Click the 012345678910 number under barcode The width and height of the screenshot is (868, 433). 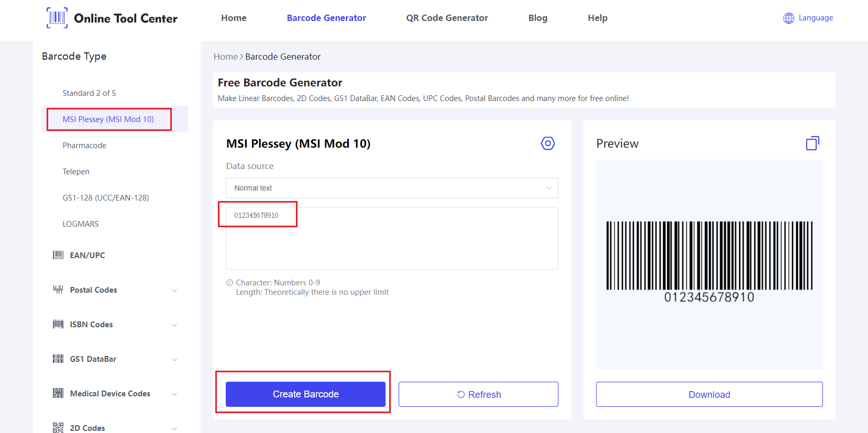[x=709, y=297]
